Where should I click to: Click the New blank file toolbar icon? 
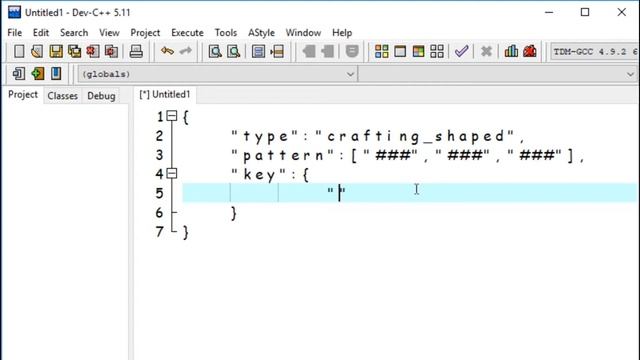[x=19, y=51]
